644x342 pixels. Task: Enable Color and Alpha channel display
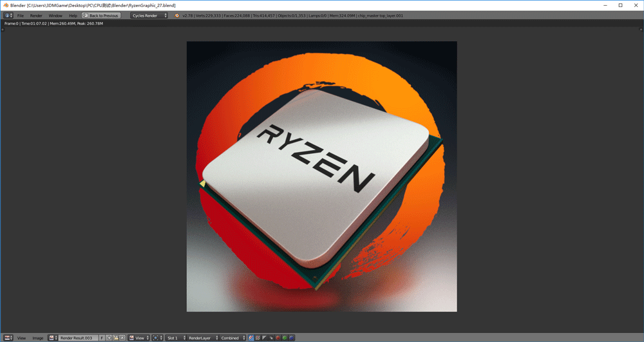(251, 337)
